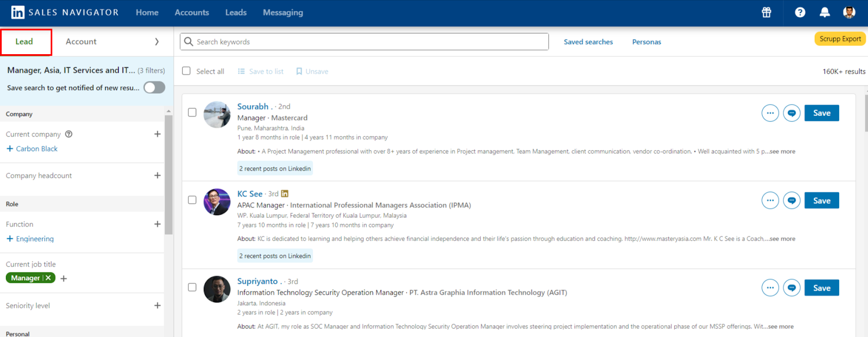Open more options for KC See
The image size is (868, 337).
770,200
